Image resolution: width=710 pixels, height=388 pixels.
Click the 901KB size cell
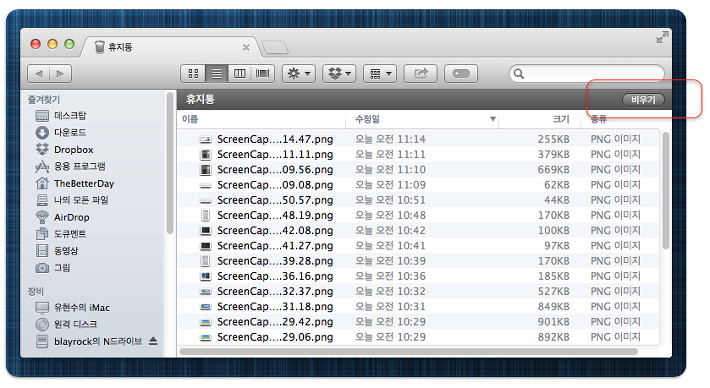click(x=553, y=322)
